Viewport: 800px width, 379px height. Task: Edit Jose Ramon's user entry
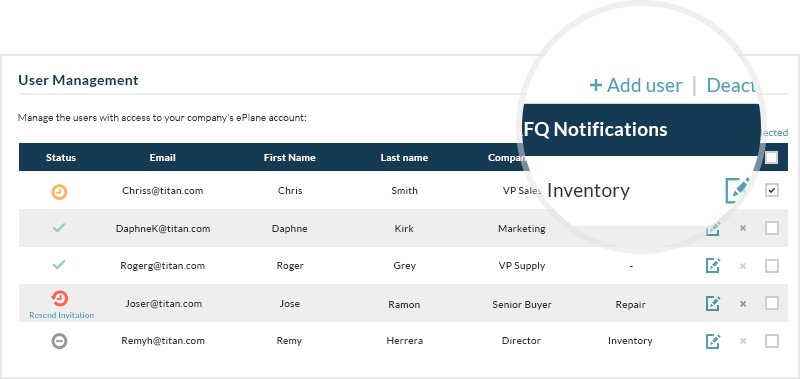coord(713,304)
